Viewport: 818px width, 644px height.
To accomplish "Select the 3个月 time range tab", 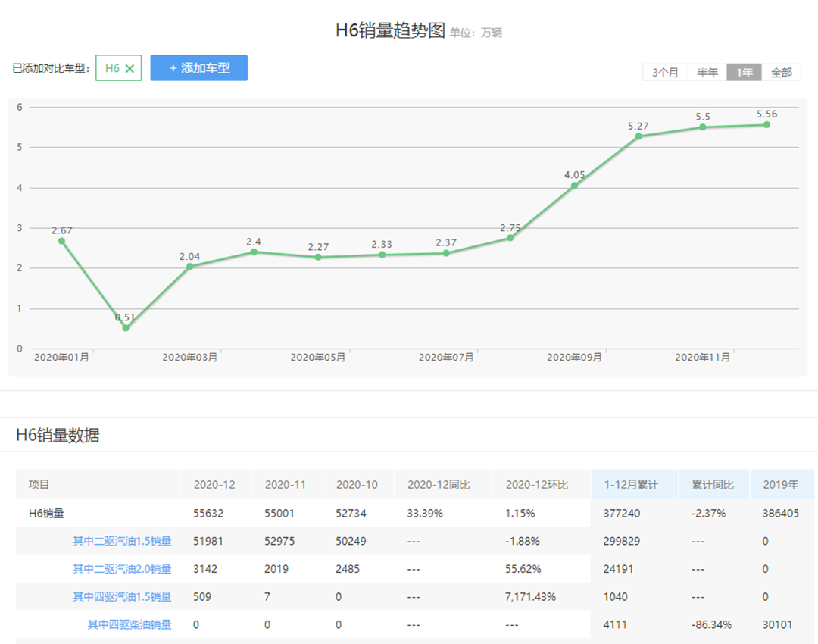I will tap(665, 73).
